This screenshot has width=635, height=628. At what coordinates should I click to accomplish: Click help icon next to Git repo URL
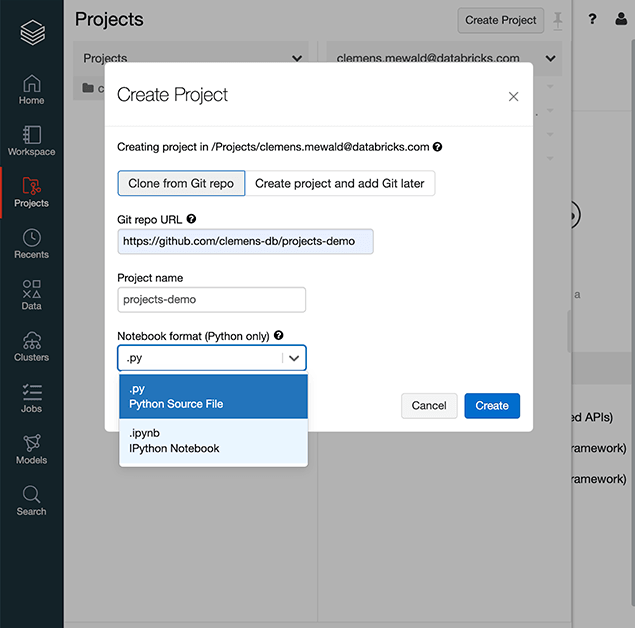[191, 219]
